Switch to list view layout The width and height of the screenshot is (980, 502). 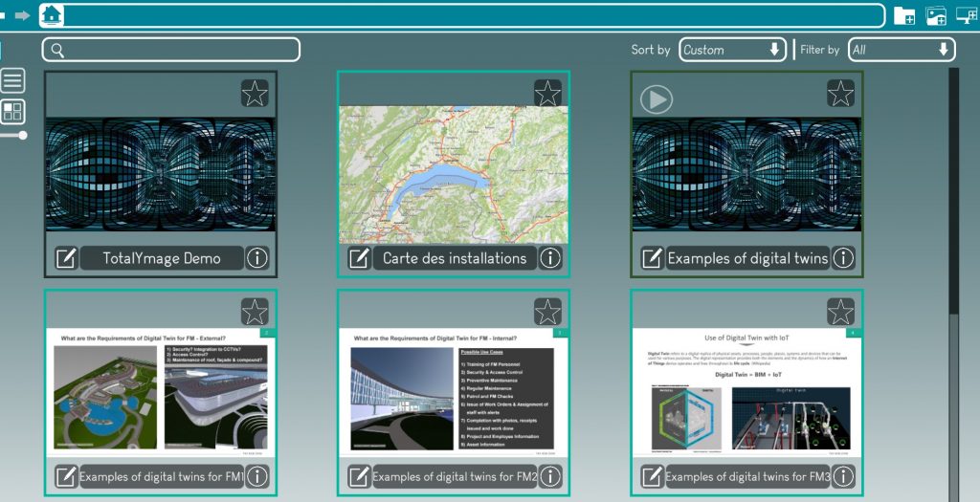tap(12, 80)
